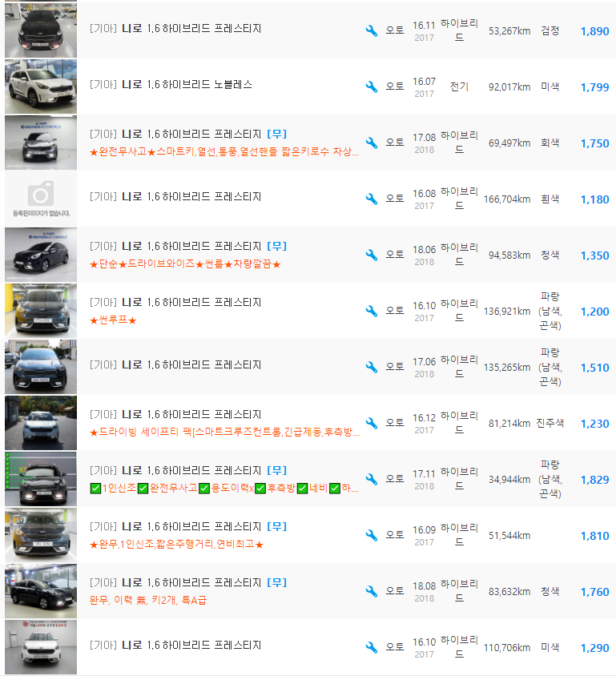Click price 1,829

(594, 480)
